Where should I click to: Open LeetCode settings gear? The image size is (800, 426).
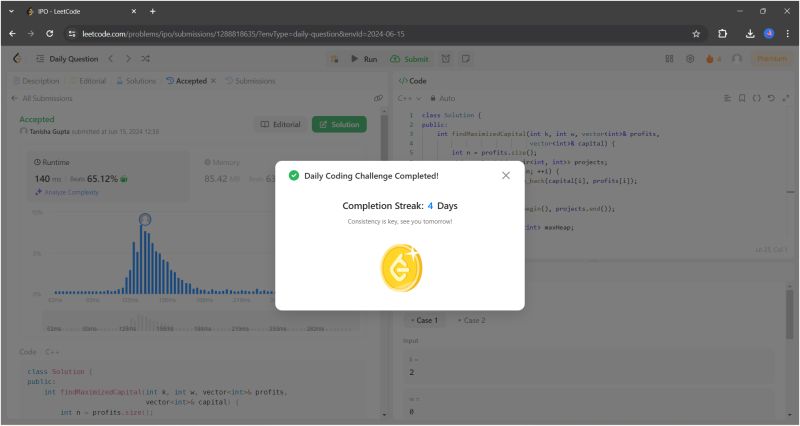[690, 59]
